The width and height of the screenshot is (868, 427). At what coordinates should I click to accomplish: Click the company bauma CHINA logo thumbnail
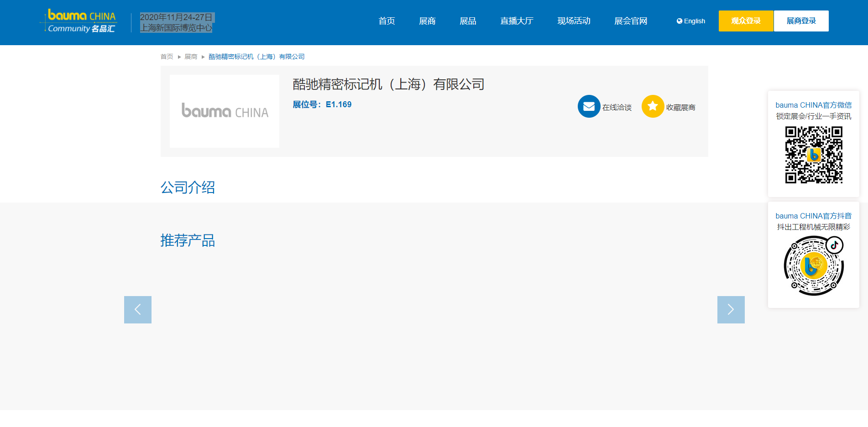click(x=225, y=111)
